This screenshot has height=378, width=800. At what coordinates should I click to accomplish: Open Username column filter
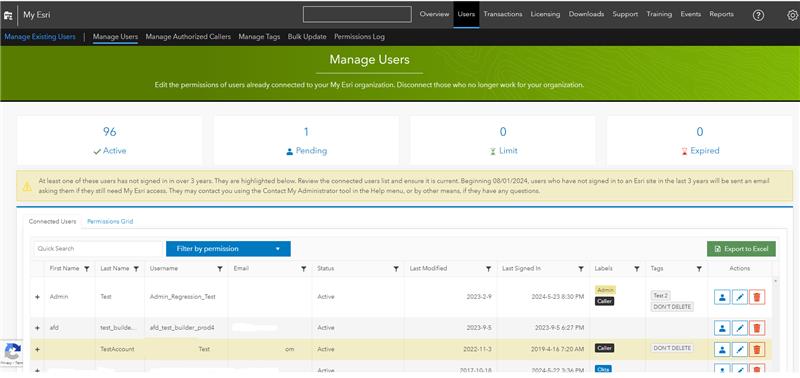220,269
